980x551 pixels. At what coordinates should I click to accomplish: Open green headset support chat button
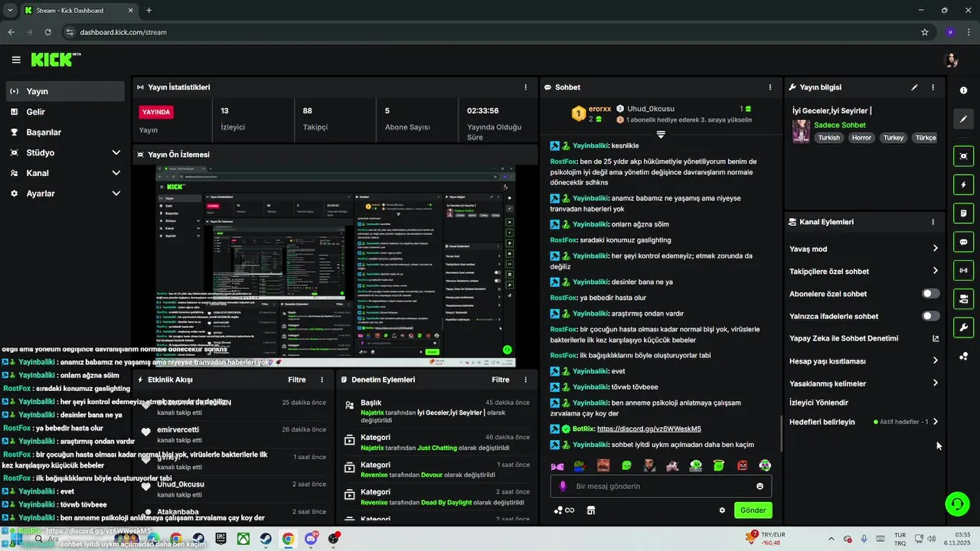click(x=957, y=504)
